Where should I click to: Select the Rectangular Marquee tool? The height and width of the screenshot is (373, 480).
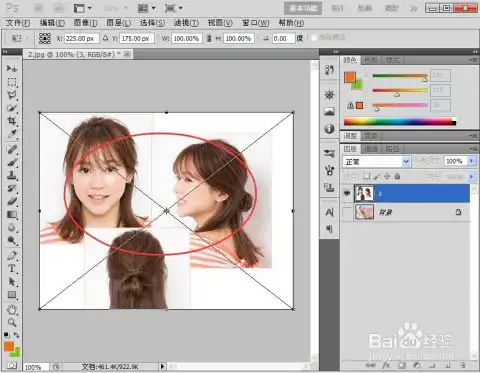(x=12, y=82)
